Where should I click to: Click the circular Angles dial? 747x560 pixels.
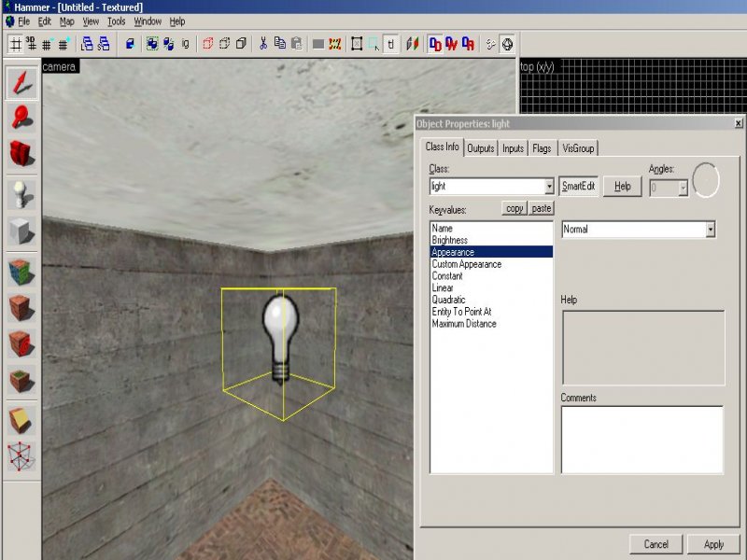pyautogui.click(x=706, y=181)
